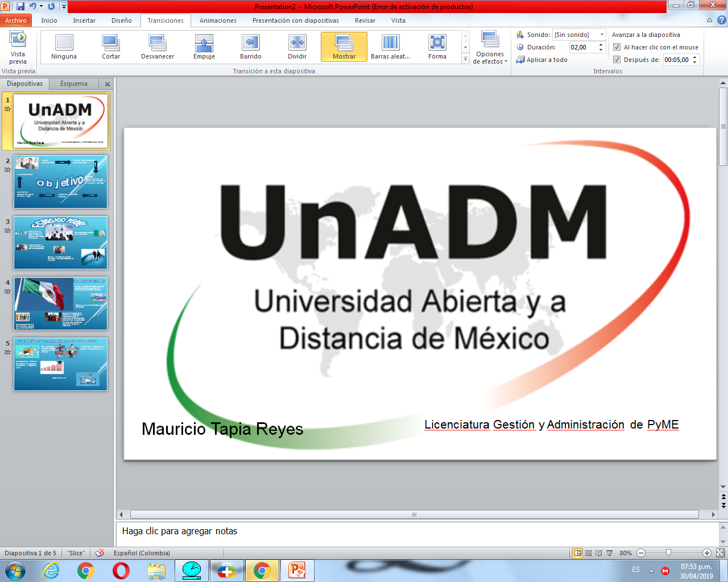728x582 pixels.
Task: Toggle 'Al hacer clic con el mouse' checkbox
Action: (617, 47)
